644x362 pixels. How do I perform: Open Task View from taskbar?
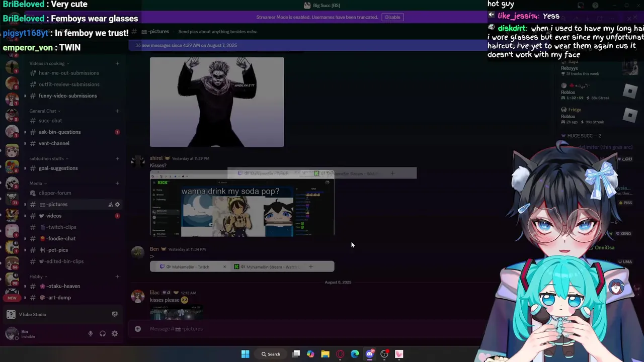point(296,354)
